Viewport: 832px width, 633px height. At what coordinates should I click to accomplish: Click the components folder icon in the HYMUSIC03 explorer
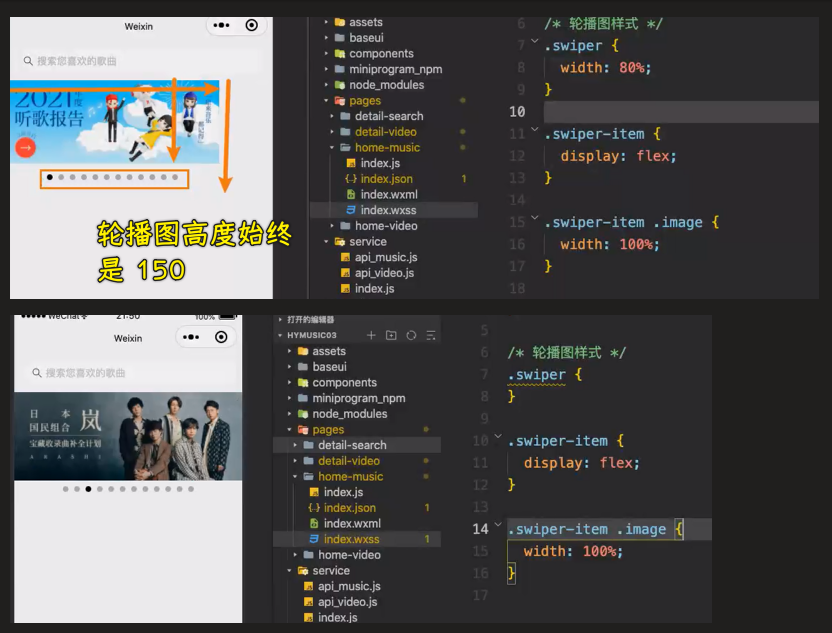click(x=303, y=383)
